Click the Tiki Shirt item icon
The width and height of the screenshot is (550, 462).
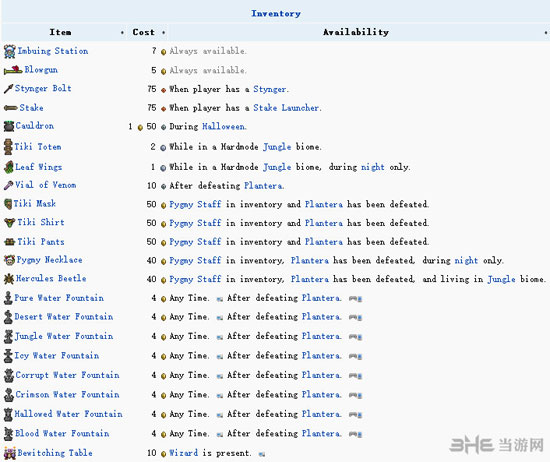point(9,222)
